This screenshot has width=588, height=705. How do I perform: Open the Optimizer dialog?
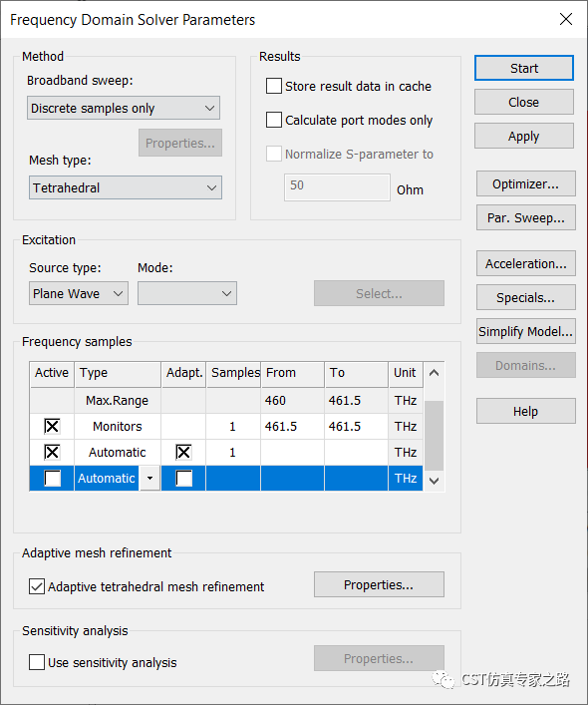coord(525,183)
